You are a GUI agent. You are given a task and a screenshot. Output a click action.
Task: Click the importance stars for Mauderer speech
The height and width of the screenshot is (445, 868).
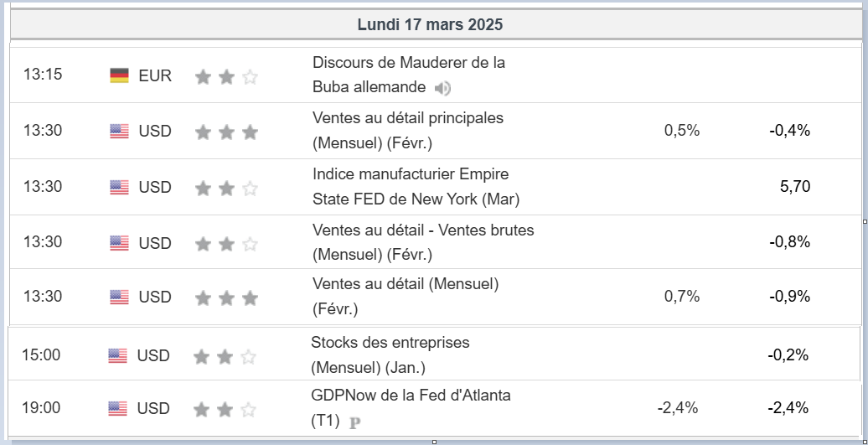[x=226, y=77]
